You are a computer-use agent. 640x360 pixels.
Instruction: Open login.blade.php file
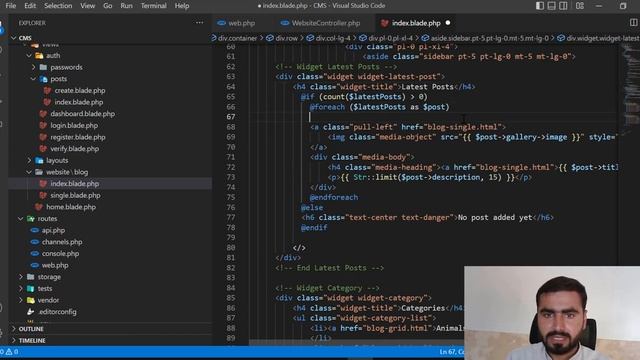coord(74,126)
